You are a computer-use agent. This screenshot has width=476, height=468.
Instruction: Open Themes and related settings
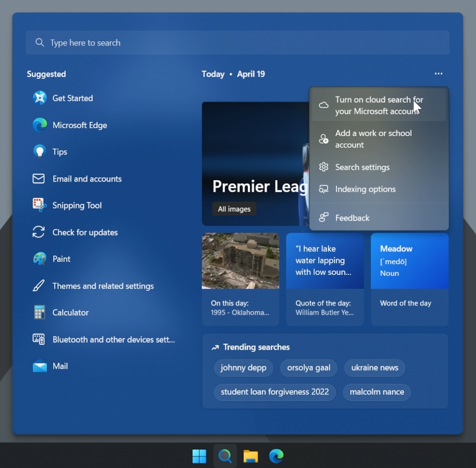tap(103, 286)
